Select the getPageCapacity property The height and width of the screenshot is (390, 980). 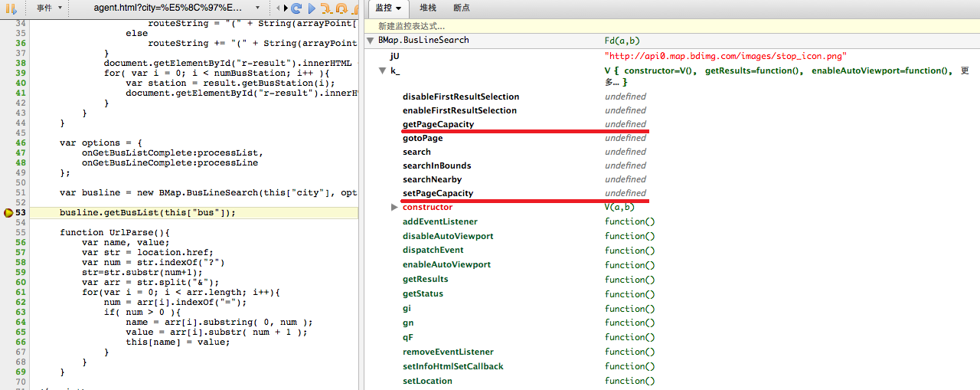pyautogui.click(x=438, y=124)
